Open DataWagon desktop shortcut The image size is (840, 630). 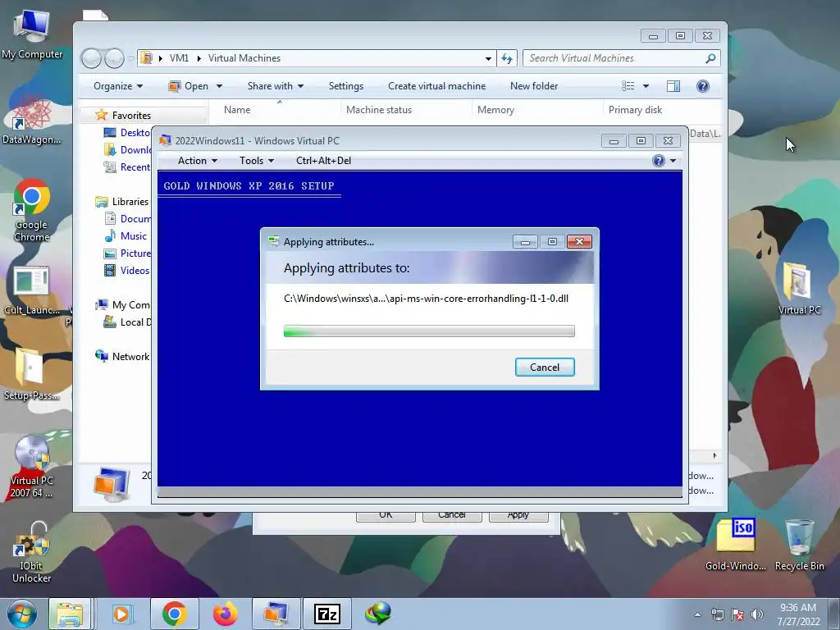tap(32, 118)
